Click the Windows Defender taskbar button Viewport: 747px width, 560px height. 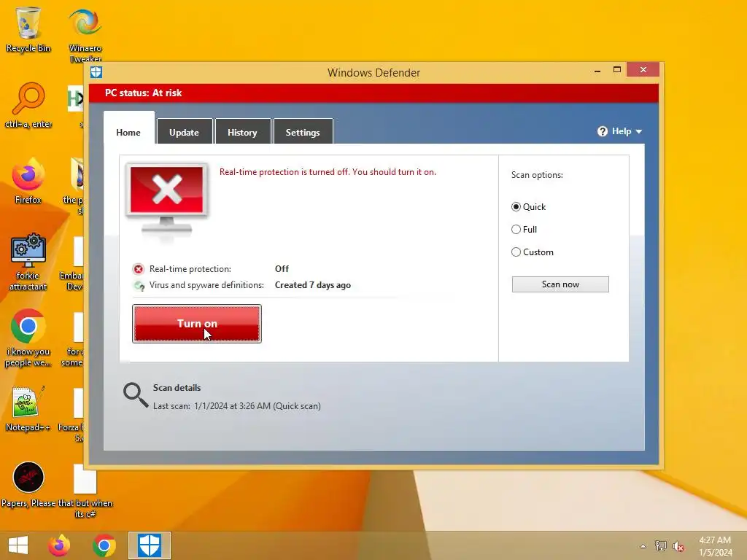[x=149, y=545]
